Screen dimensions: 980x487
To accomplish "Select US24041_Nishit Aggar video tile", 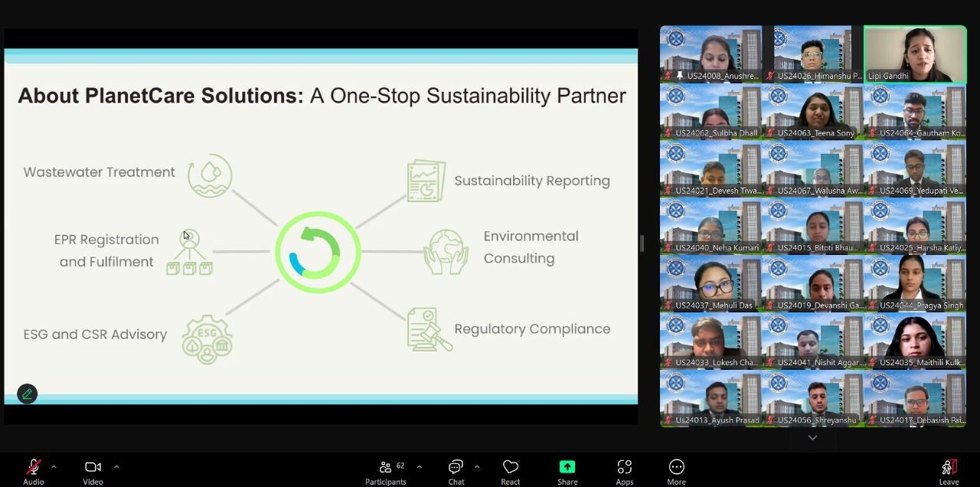I will coord(813,341).
